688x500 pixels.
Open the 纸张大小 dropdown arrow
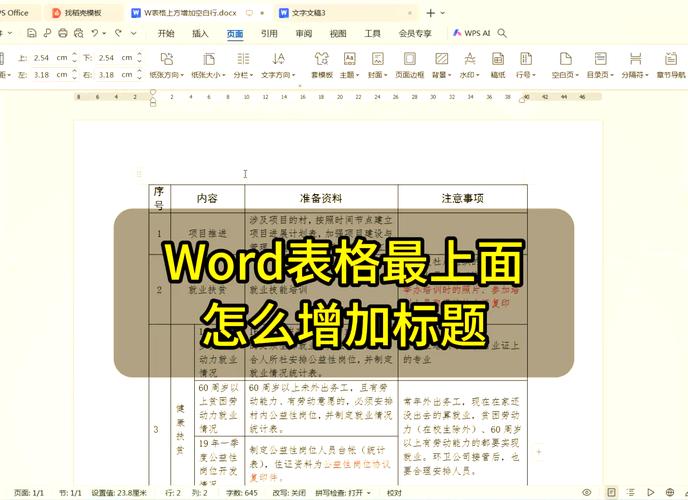[x=224, y=75]
